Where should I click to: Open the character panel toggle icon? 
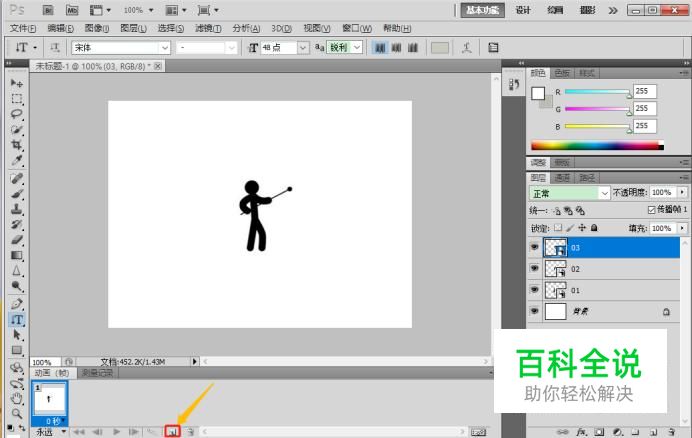point(493,47)
